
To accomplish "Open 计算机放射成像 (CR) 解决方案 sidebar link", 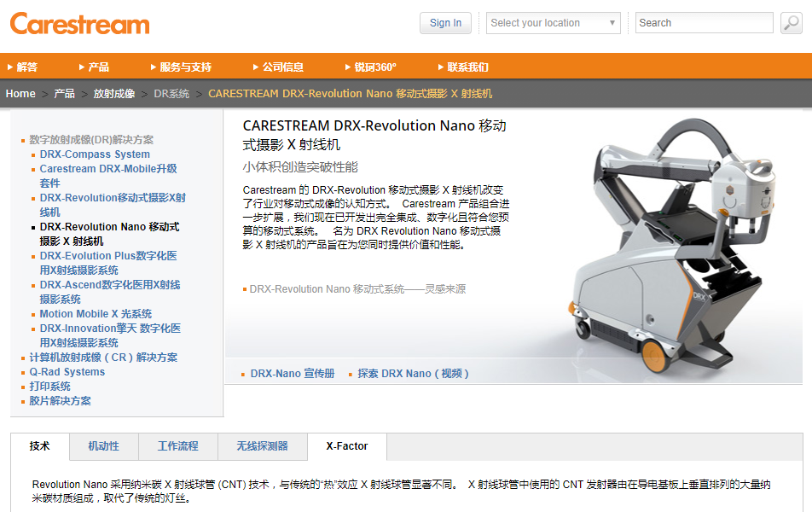I will (103, 358).
